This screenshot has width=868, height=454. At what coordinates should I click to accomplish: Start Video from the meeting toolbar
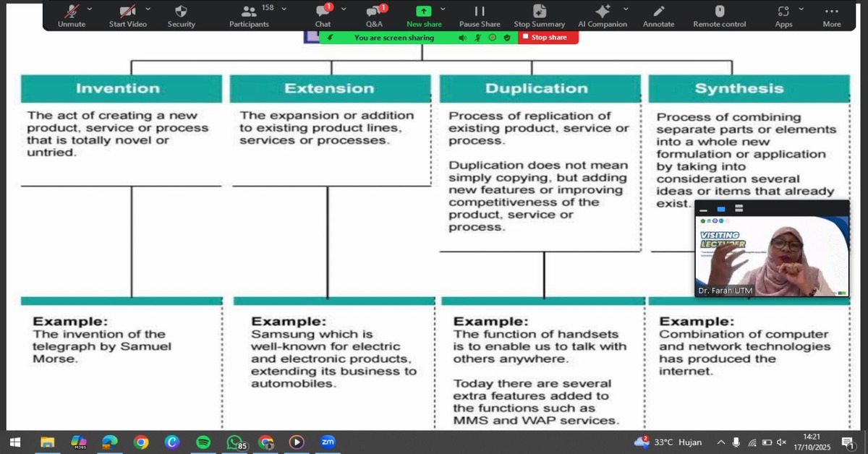(x=127, y=14)
